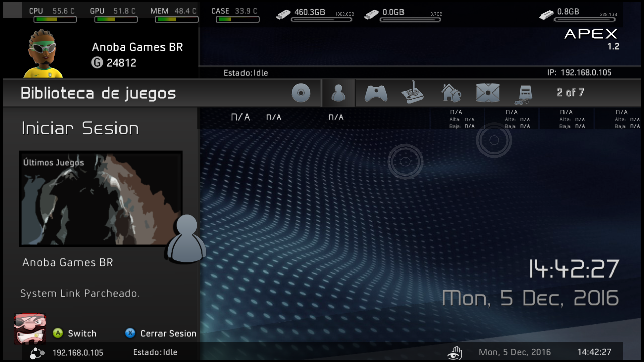
Task: Open the Últimos Juegos thumbnail
Action: 101,199
